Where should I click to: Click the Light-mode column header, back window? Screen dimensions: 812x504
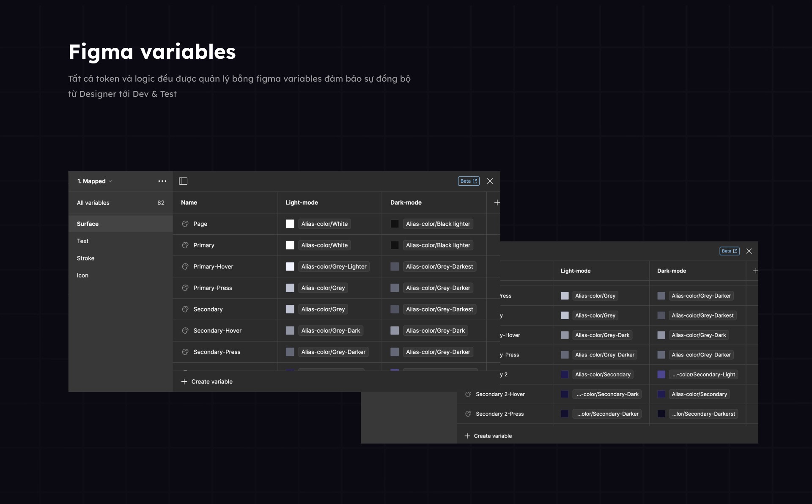point(576,271)
